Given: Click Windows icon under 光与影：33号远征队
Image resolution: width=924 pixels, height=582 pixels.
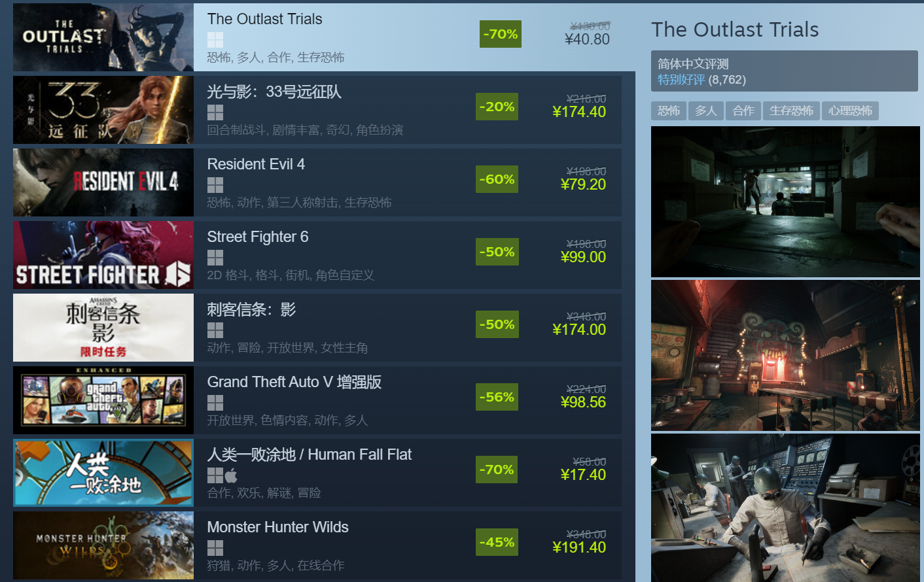Looking at the screenshot, I should click(x=215, y=112).
